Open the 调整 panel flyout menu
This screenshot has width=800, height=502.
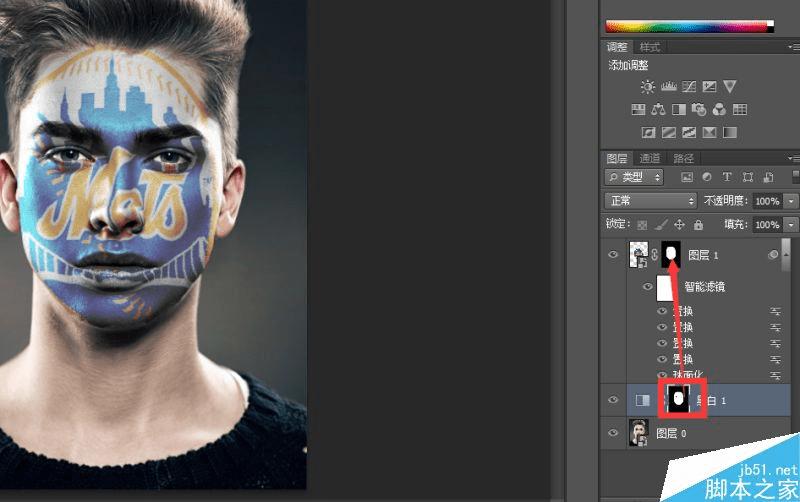pyautogui.click(x=794, y=47)
